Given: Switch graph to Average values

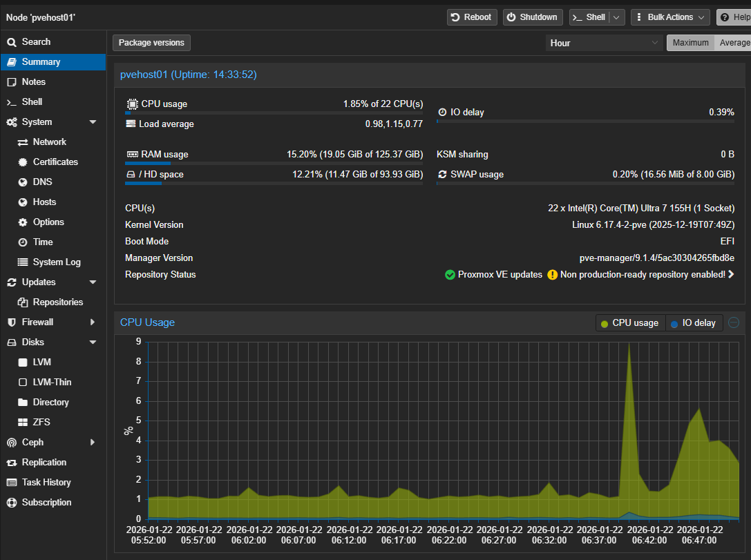Looking at the screenshot, I should 734,43.
